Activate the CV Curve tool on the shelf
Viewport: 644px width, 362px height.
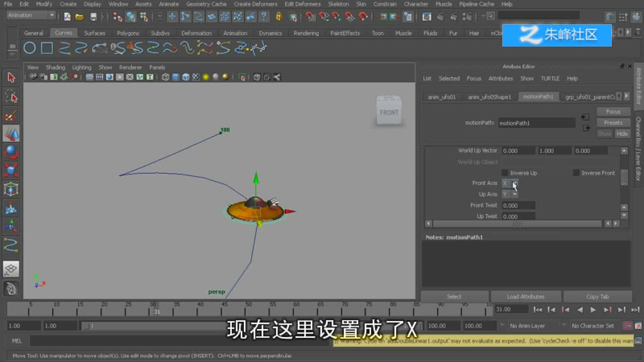point(64,48)
